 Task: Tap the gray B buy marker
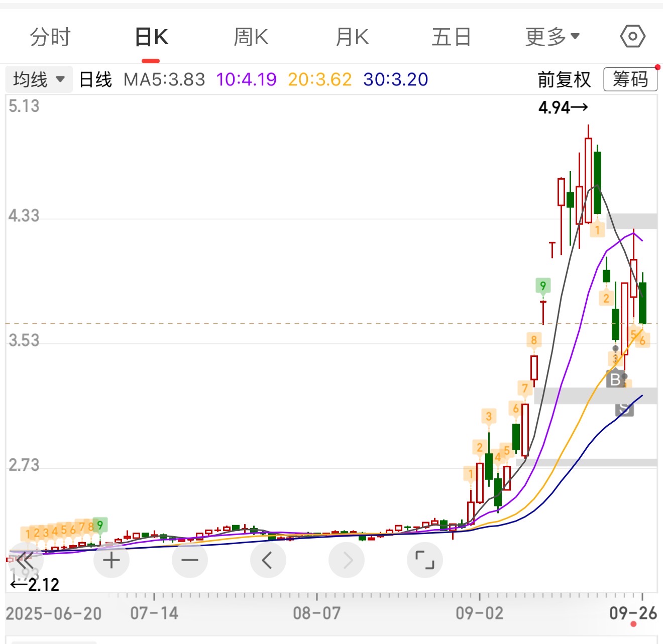[x=615, y=379]
